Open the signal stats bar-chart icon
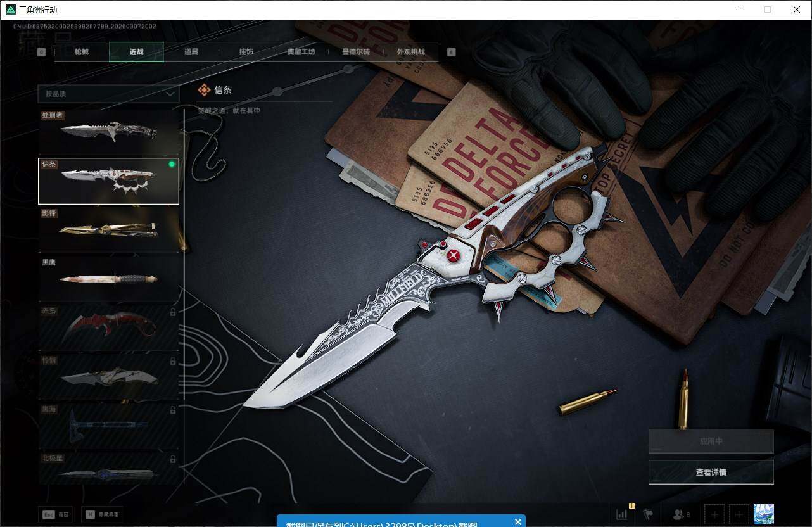 (x=623, y=514)
